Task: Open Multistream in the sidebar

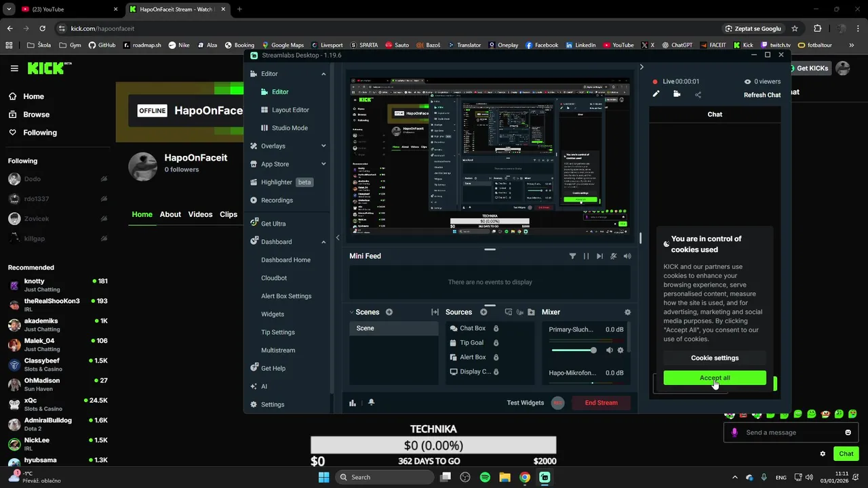Action: 278,350
